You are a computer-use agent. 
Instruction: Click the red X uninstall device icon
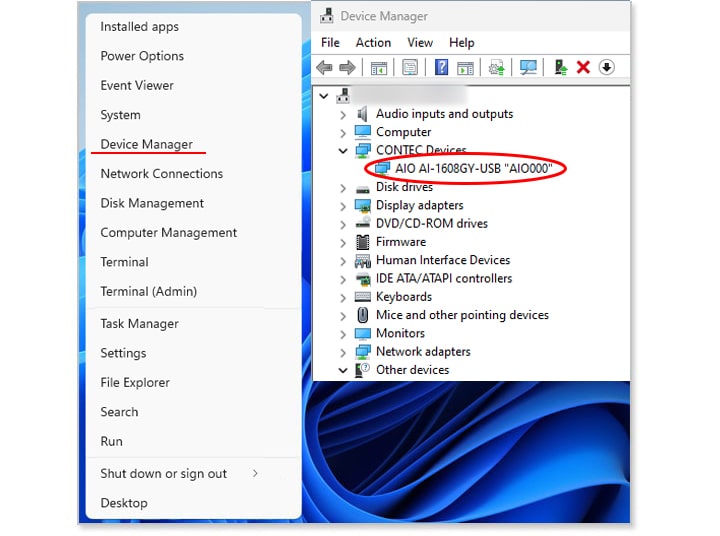pos(583,67)
